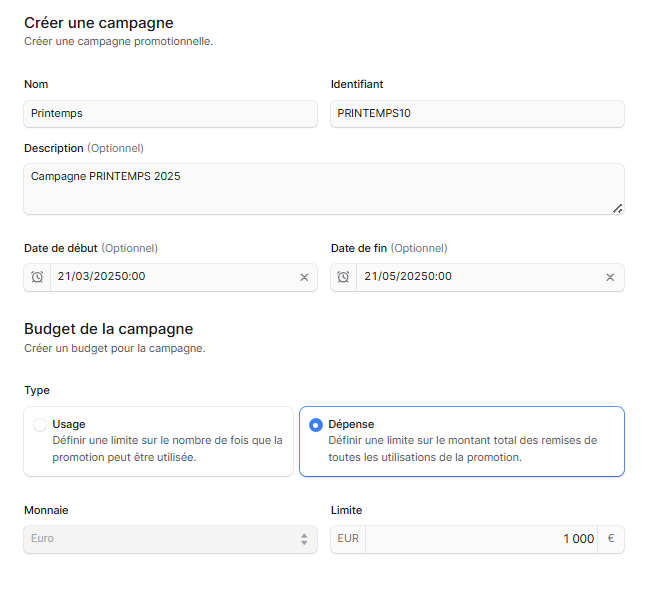Viewport: 651px width, 590px height.
Task: Click into the Nom field containing Printemps
Action: click(171, 114)
